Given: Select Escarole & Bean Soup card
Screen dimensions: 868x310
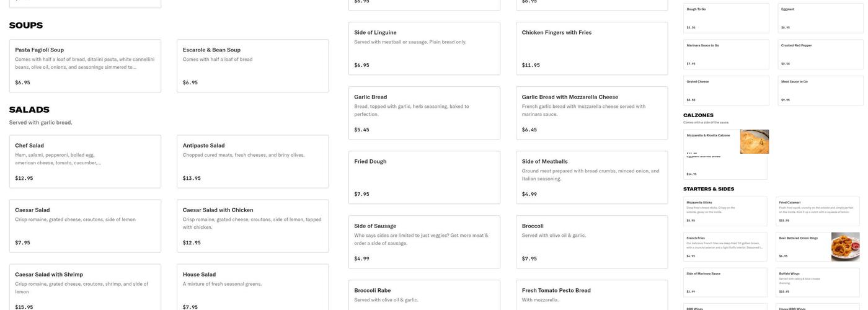Looking at the screenshot, I should point(252,66).
